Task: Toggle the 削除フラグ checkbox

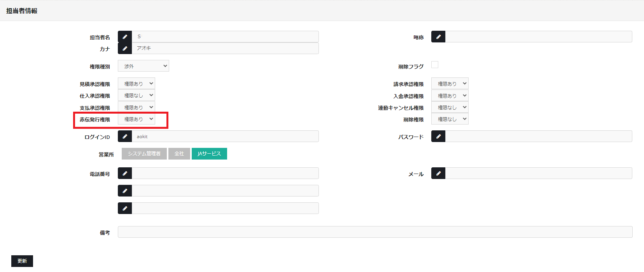Action: coord(435,65)
